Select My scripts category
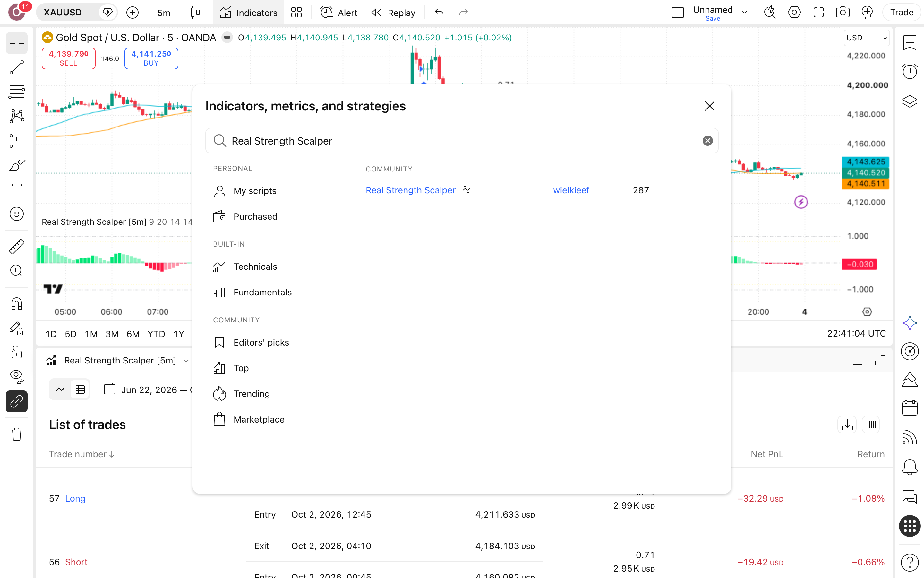 (255, 191)
